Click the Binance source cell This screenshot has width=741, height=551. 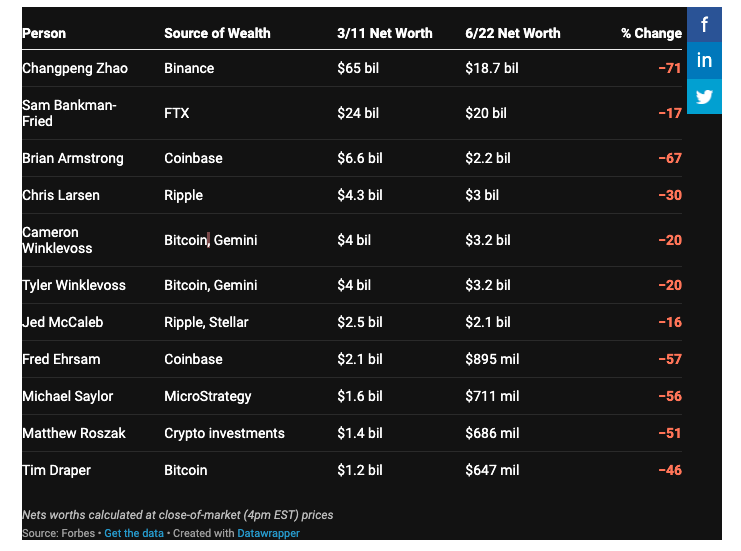pos(189,68)
